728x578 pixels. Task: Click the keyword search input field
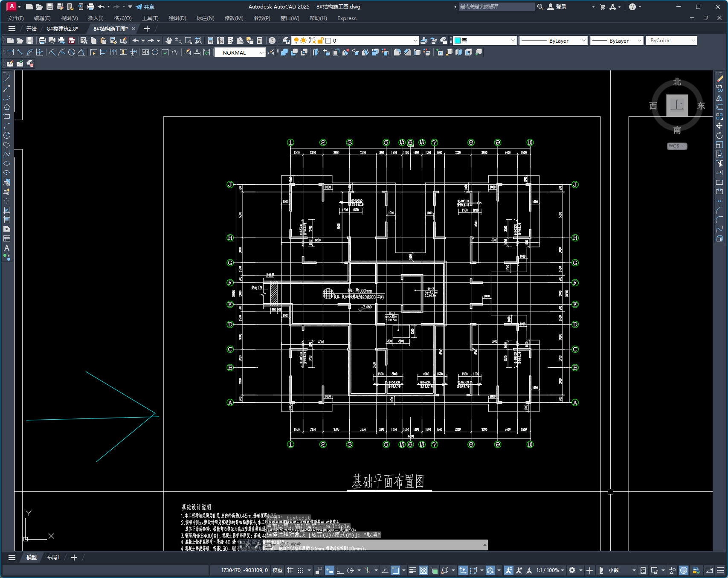pos(496,7)
